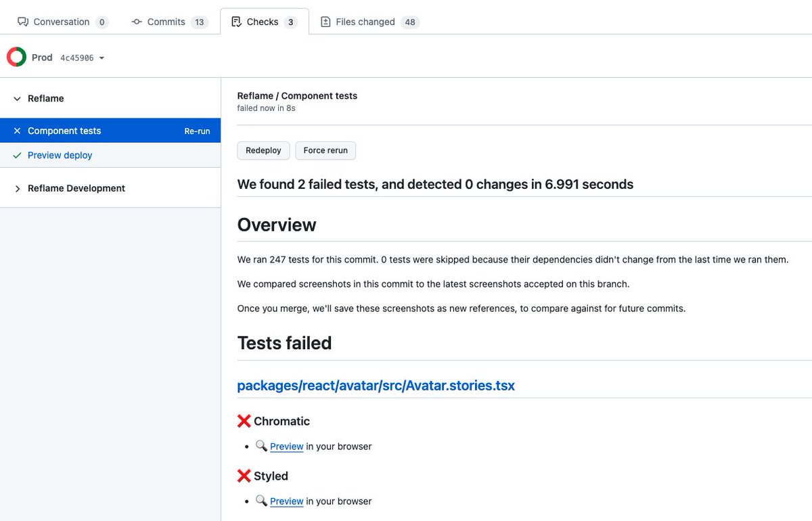Select the Checks tab

click(x=265, y=22)
